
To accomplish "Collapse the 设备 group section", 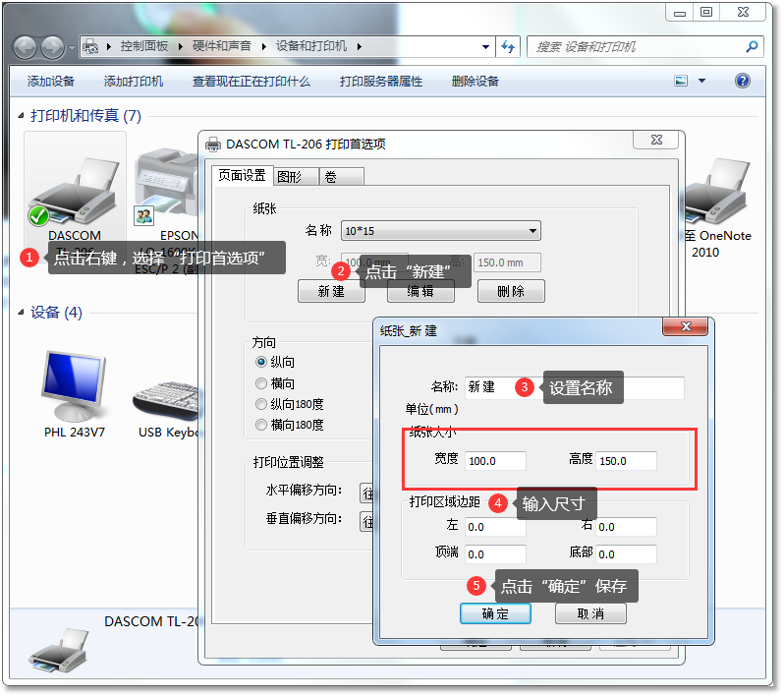I will tap(22, 313).
